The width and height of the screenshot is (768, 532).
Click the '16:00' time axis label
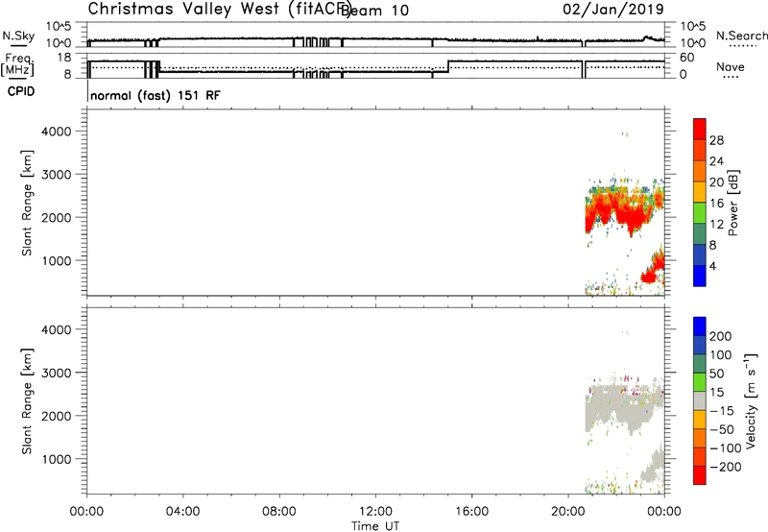tap(471, 512)
